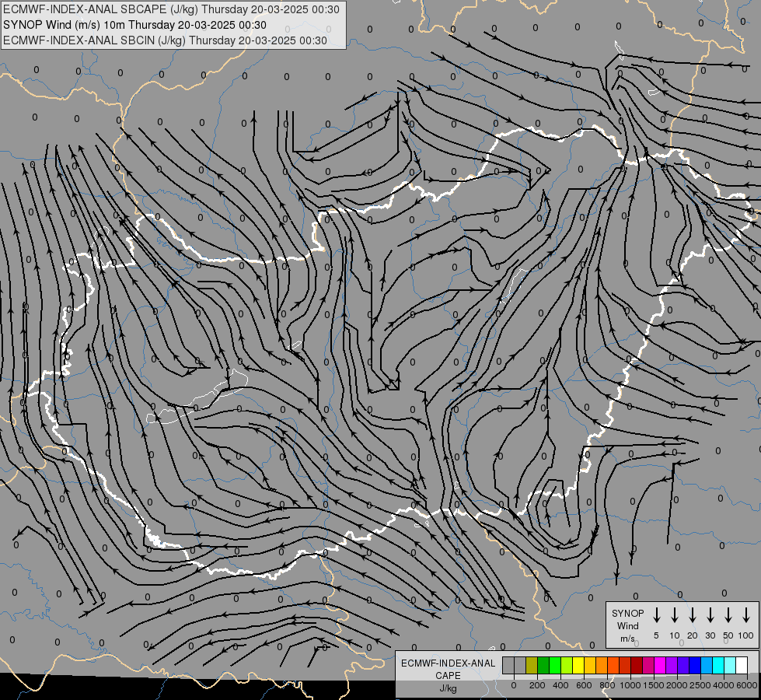Click the 5 m/s value in the wind legend
Screen dimensions: 761x700
pos(656,635)
